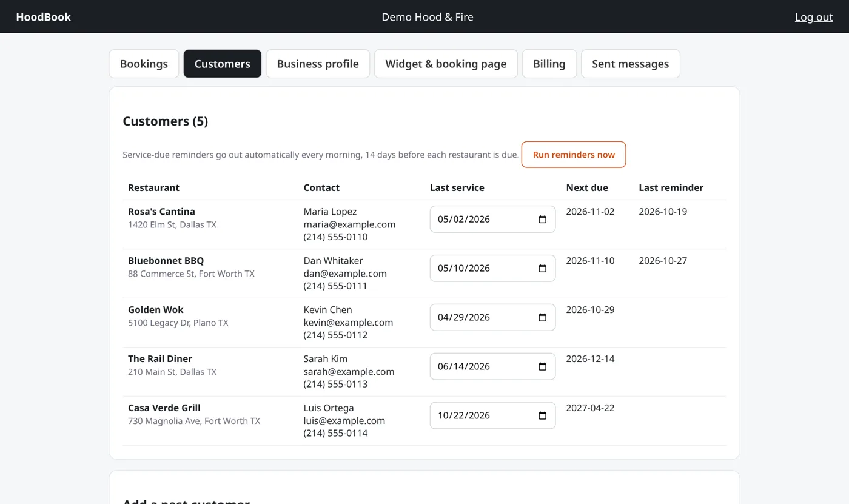Click the Demo Hood & Fire title
The image size is (849, 504).
click(428, 17)
